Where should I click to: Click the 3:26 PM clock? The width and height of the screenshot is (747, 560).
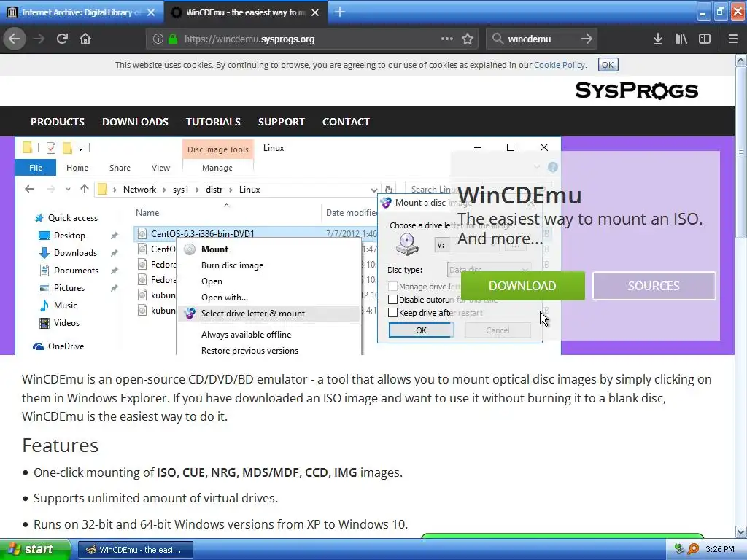(x=720, y=550)
